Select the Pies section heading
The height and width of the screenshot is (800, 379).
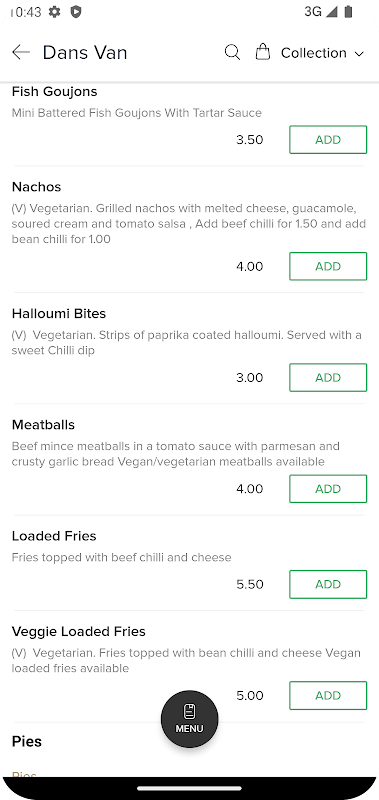(x=27, y=741)
